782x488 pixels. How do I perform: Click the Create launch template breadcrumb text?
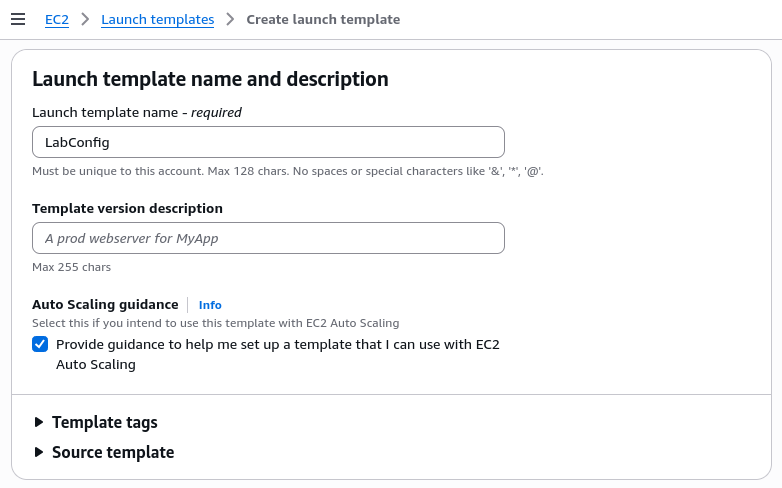coord(323,20)
